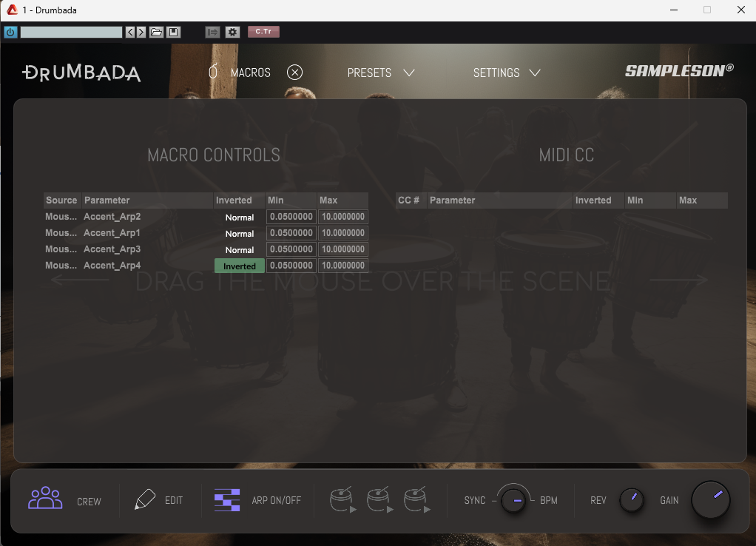Click MIDI CC Parameter column header
This screenshot has height=546, width=756.
[500, 200]
